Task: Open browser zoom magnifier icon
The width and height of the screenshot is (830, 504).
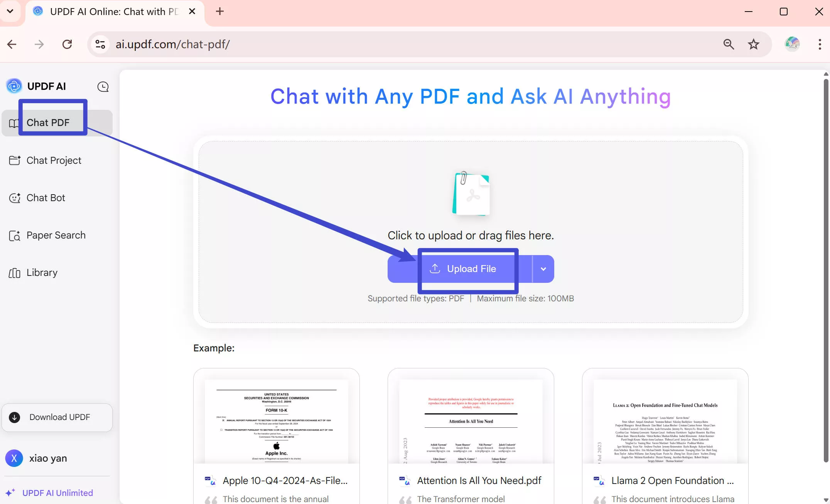Action: (728, 44)
